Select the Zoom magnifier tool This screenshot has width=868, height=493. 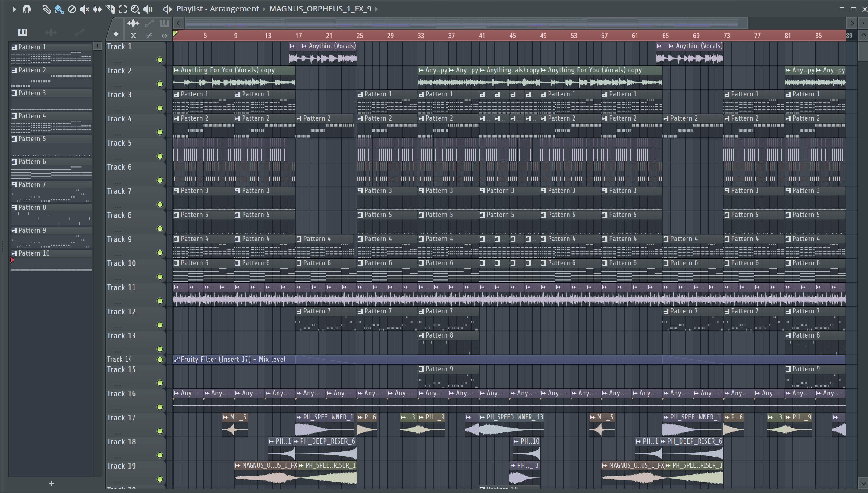click(135, 9)
